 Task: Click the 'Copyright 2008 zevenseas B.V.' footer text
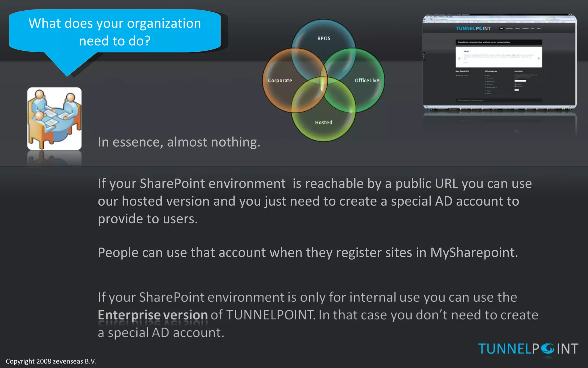(51, 361)
